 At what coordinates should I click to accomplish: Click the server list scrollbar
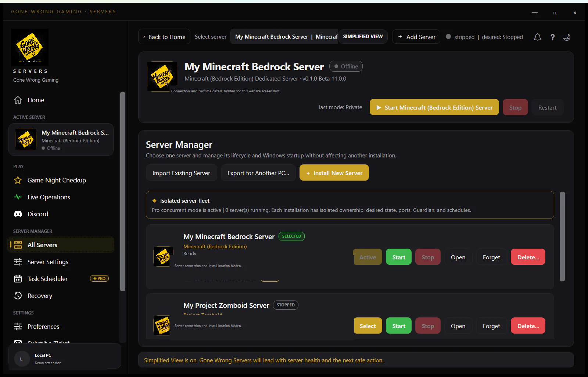click(562, 236)
